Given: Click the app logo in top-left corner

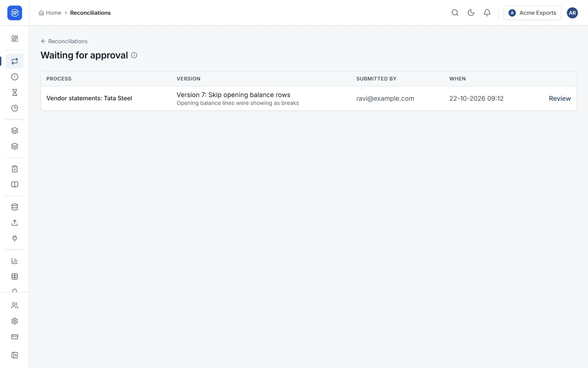Looking at the screenshot, I should click(x=15, y=13).
